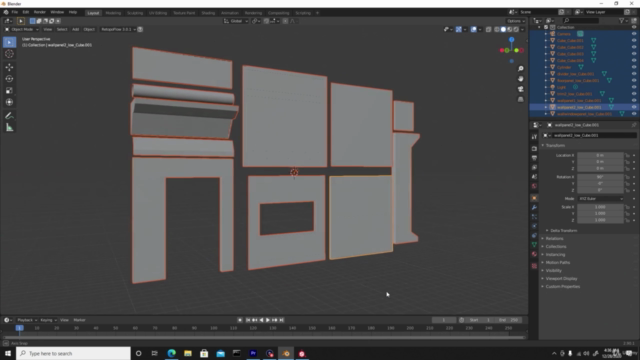Open the World properties tab
The width and height of the screenshot is (640, 360).
pos(534,186)
